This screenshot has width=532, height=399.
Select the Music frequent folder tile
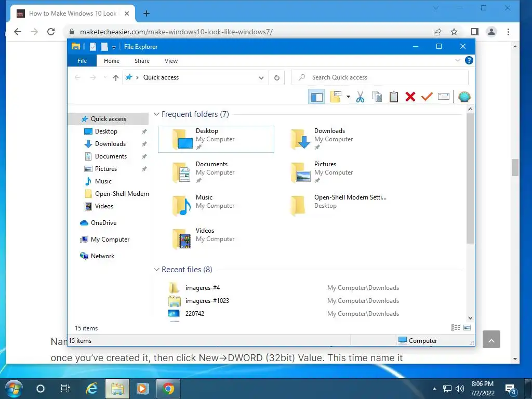click(216, 206)
